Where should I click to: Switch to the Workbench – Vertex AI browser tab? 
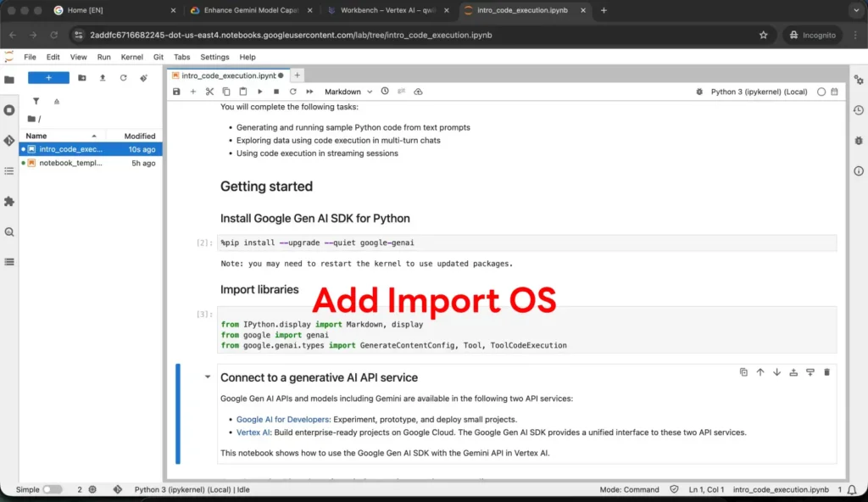388,11
